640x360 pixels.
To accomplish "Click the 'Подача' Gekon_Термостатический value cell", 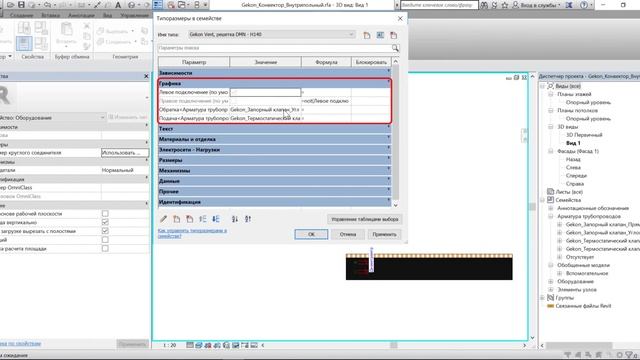I will 265,118.
